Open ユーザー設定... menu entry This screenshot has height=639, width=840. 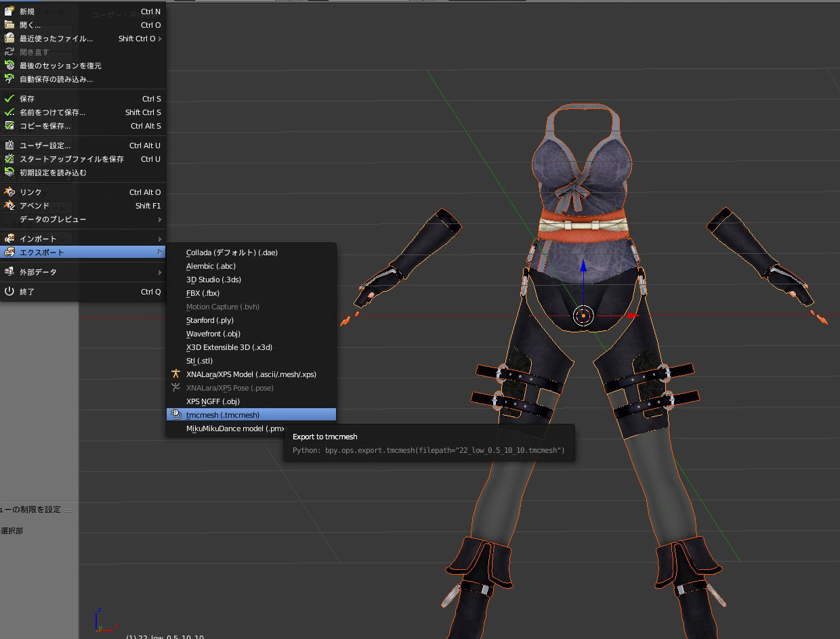83,146
